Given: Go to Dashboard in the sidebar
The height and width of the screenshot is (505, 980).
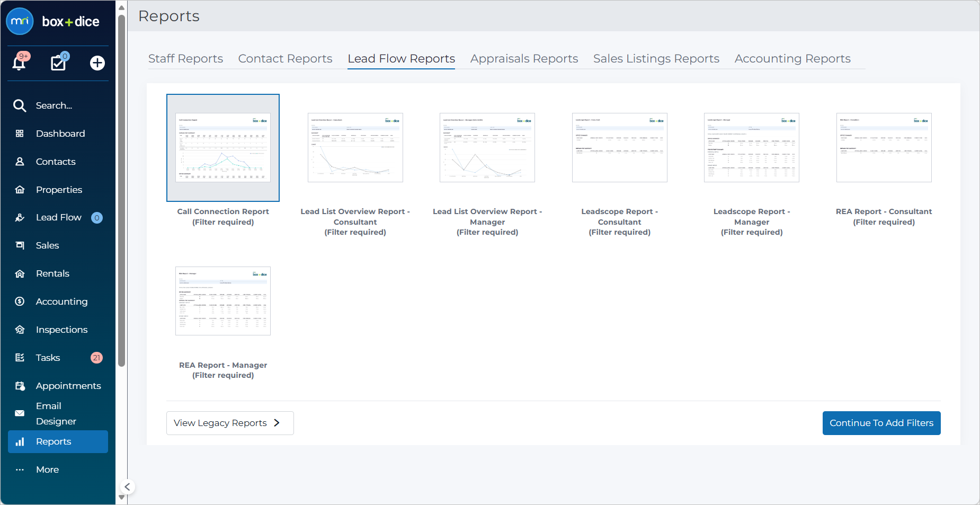Looking at the screenshot, I should click(x=58, y=134).
